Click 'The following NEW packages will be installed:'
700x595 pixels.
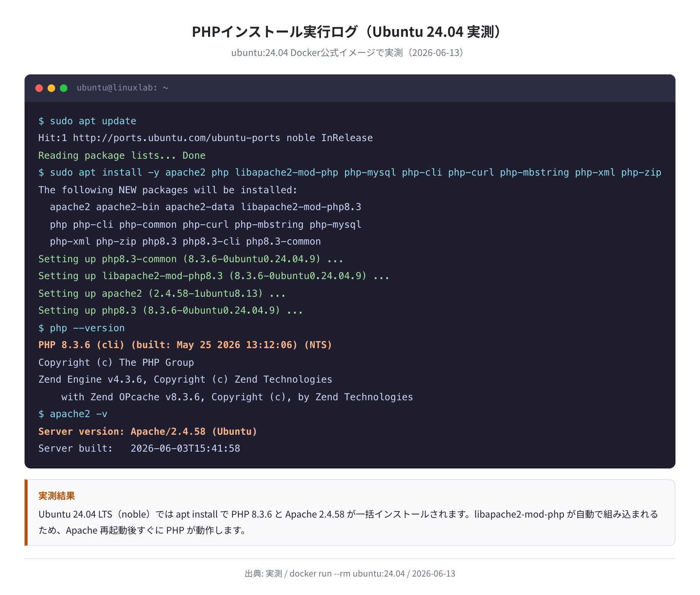click(x=168, y=190)
